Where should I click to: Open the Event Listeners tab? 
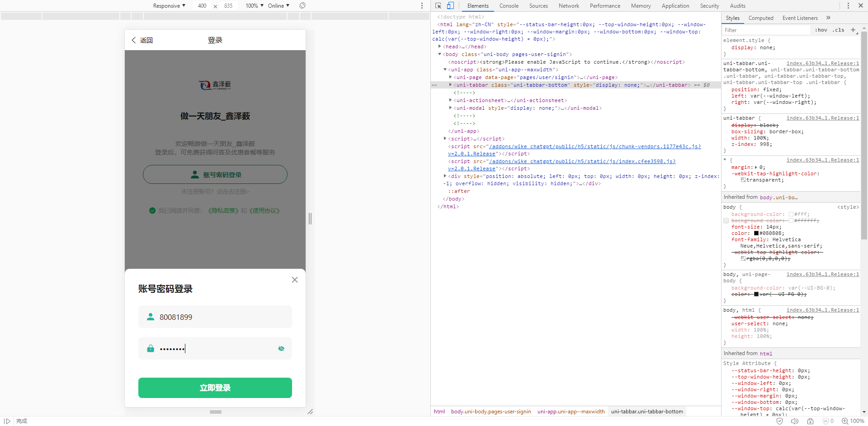(800, 18)
